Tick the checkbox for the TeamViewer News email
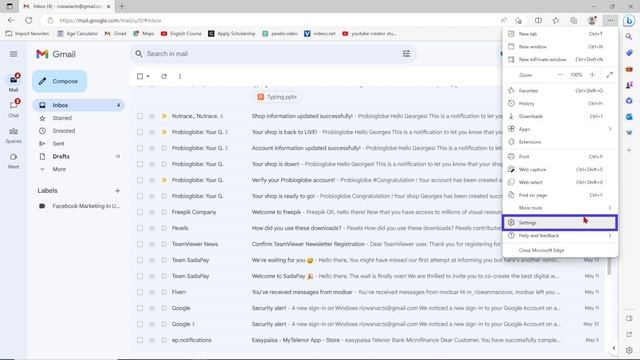Screen dimensions: 640x360 [140, 244]
